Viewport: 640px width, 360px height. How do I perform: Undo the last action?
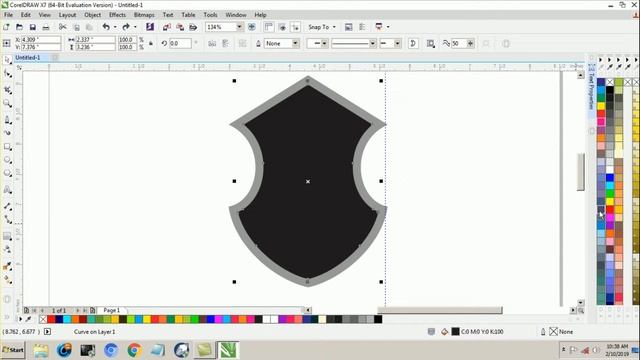click(106, 27)
